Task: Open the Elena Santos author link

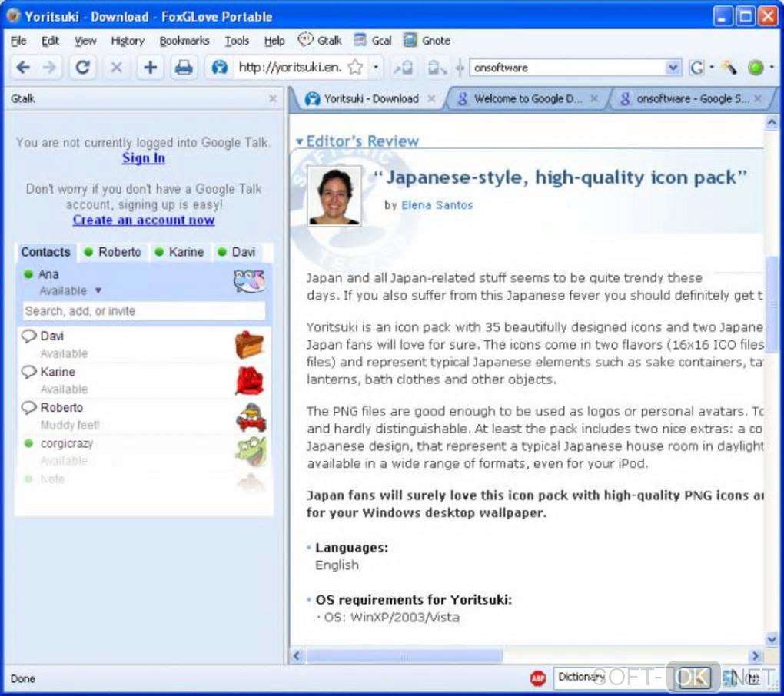Action: tap(437, 205)
